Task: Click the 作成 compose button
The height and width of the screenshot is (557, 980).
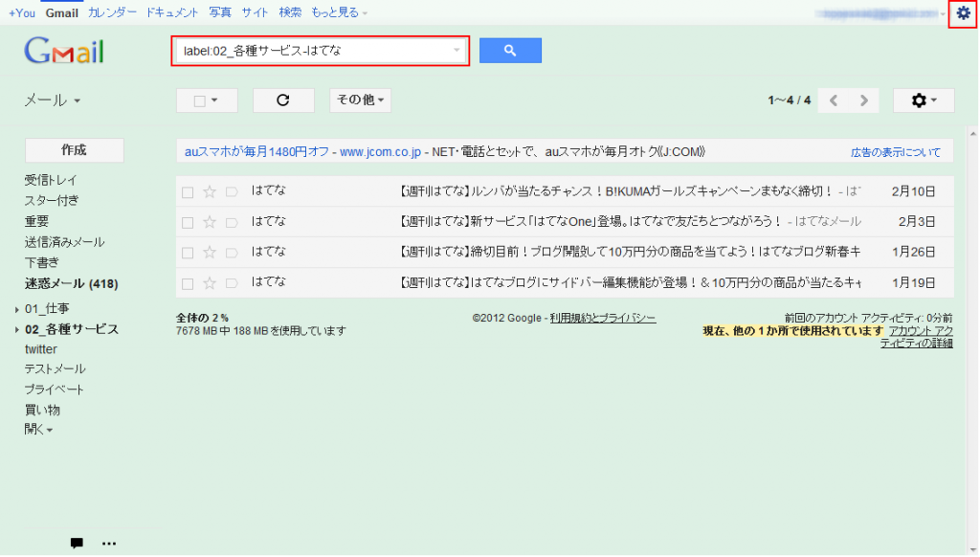Action: [x=73, y=149]
